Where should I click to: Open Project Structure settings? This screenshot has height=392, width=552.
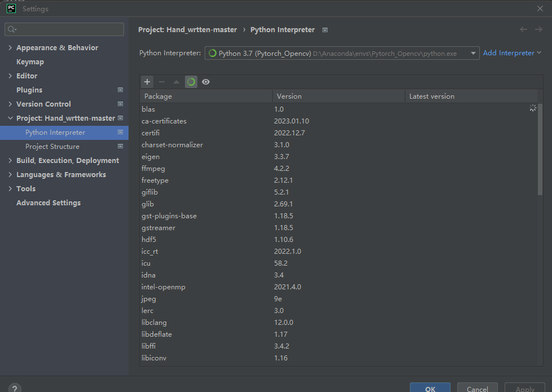click(52, 147)
